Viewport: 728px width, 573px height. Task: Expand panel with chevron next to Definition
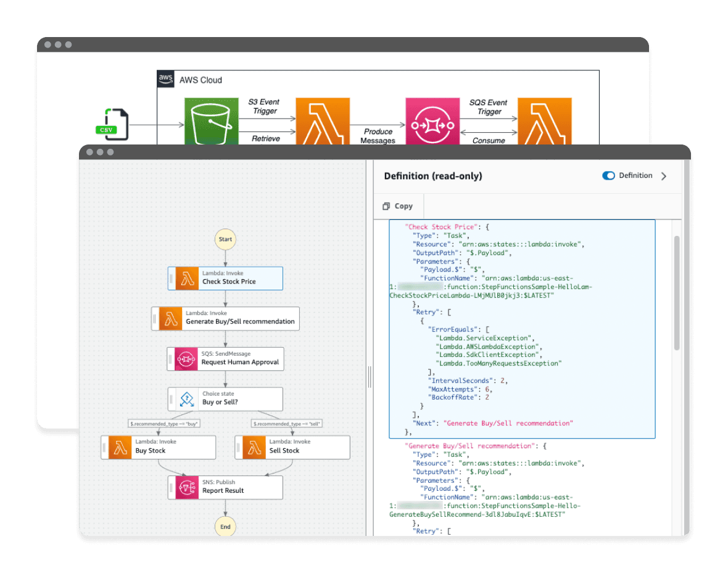coord(664,176)
